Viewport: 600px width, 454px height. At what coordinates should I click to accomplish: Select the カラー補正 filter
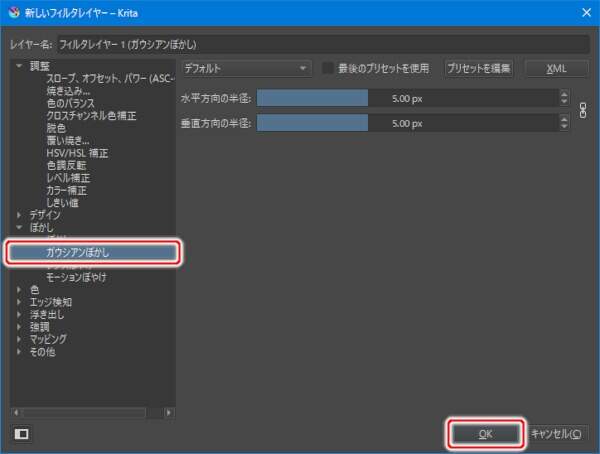point(67,190)
